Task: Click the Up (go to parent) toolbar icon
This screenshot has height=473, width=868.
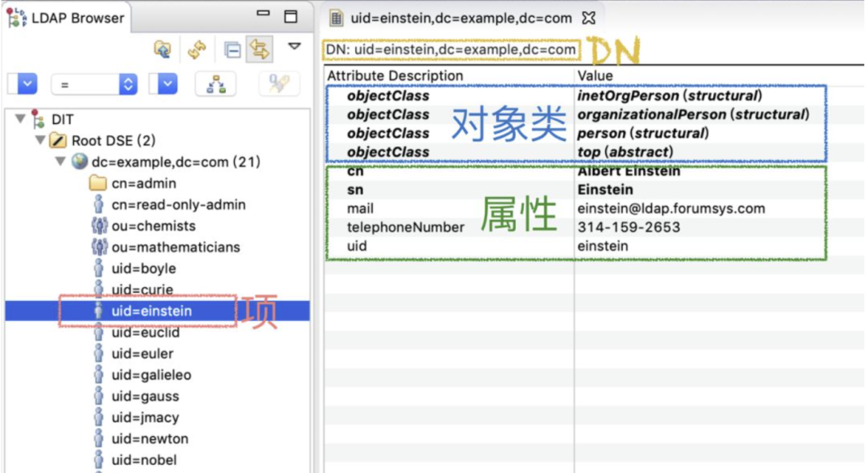Action: coord(162,50)
